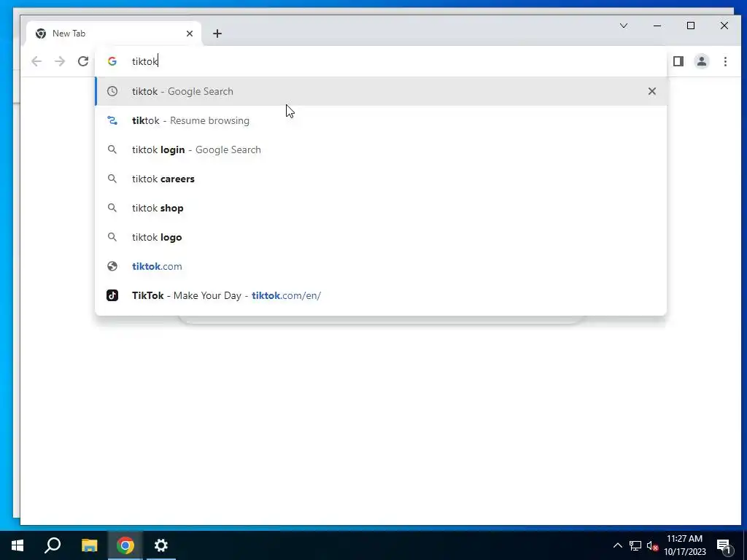The width and height of the screenshot is (747, 560).
Task: Expand the tab search chevron
Action: pyautogui.click(x=624, y=26)
